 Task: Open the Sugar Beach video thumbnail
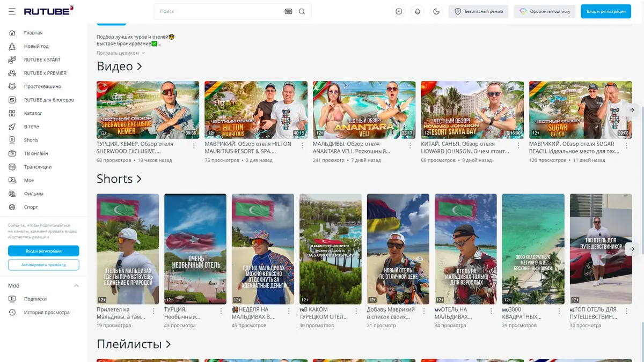pyautogui.click(x=580, y=109)
